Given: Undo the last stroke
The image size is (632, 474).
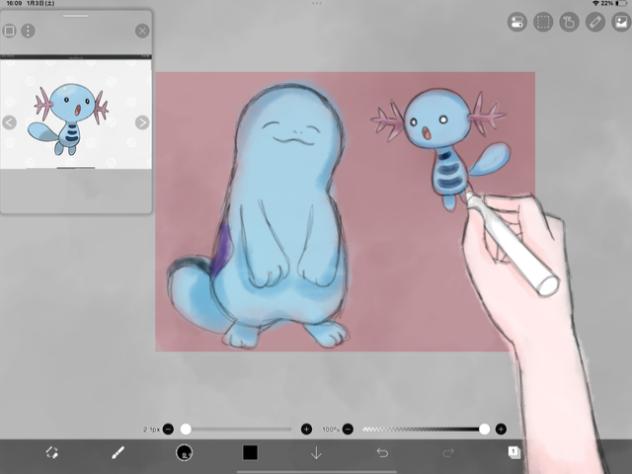Looking at the screenshot, I should pyautogui.click(x=382, y=453).
